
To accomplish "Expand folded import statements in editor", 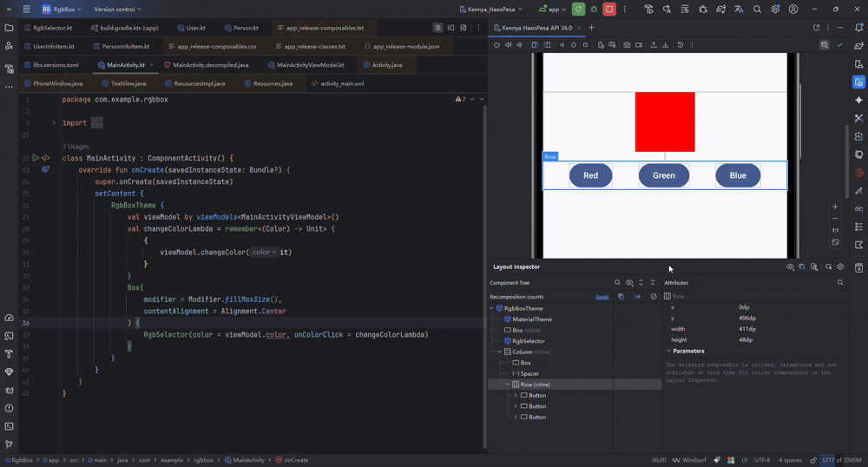I will (x=54, y=123).
